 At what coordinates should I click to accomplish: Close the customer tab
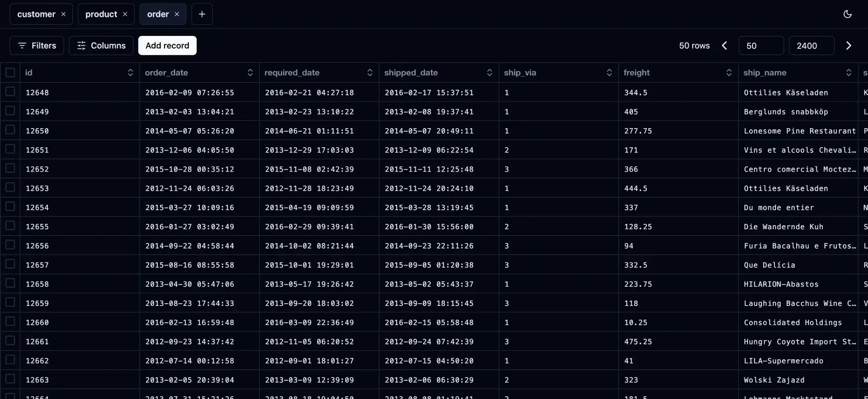[63, 14]
